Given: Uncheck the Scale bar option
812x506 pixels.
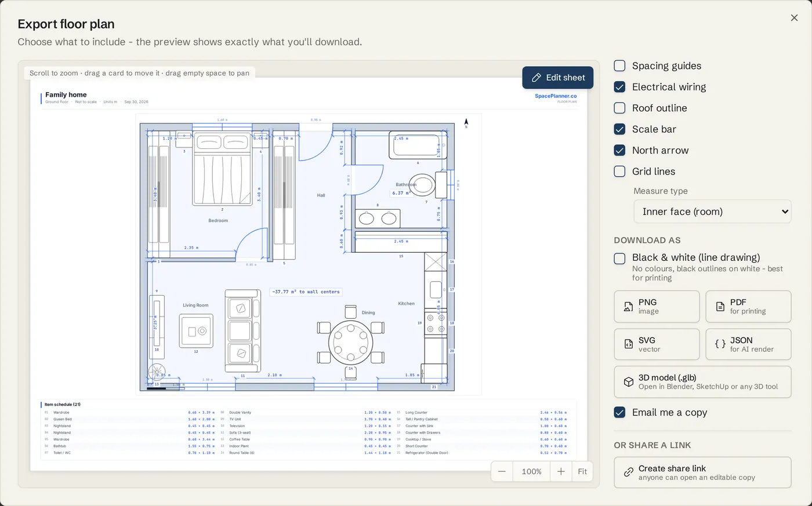Looking at the screenshot, I should [619, 129].
